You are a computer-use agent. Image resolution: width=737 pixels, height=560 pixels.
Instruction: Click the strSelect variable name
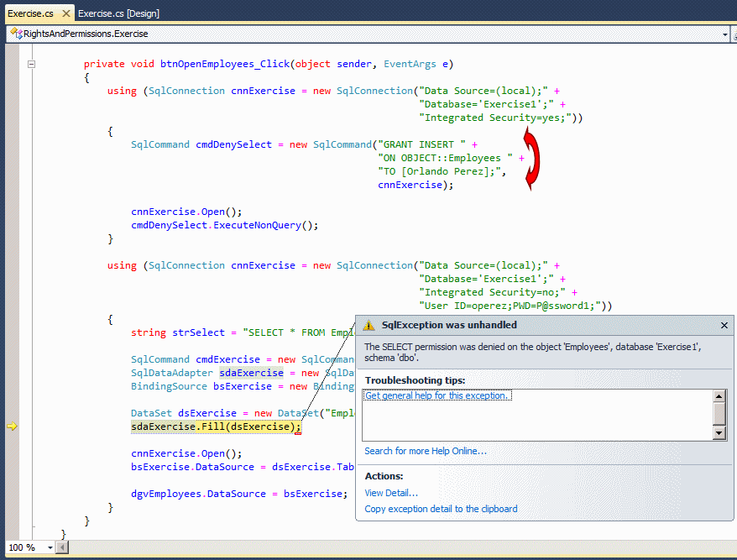198,333
